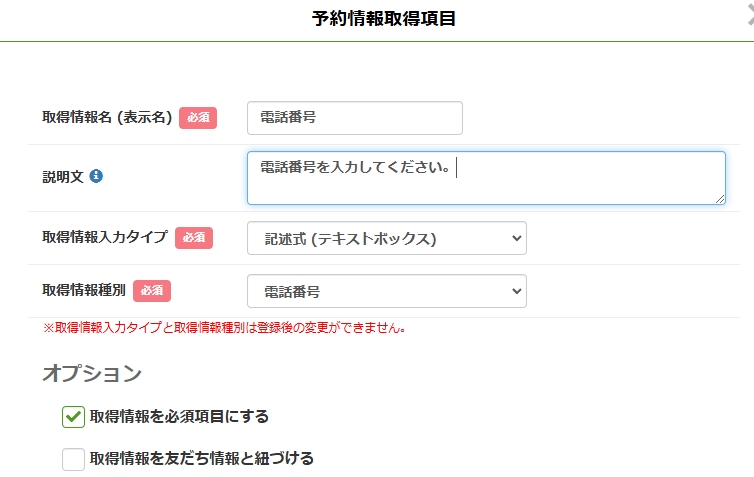This screenshot has width=754, height=477.
Task: Click the 必須 badge next to 取得情報種別
Action: tap(152, 291)
